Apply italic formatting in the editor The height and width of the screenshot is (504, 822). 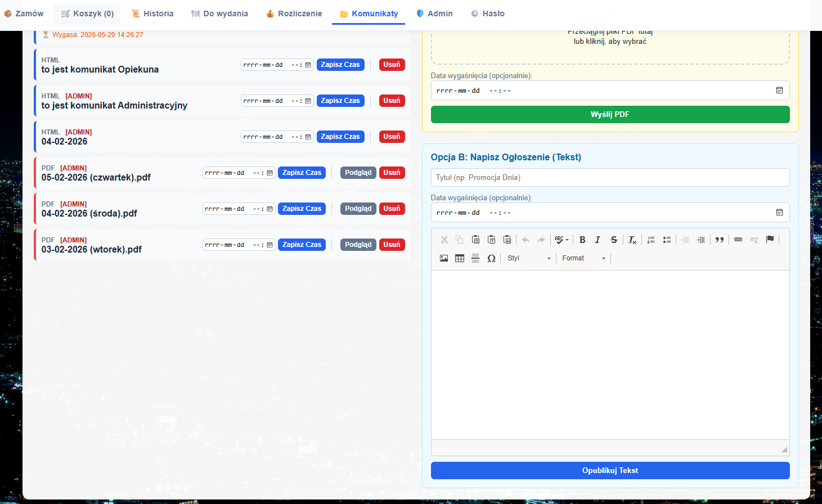[x=598, y=240]
